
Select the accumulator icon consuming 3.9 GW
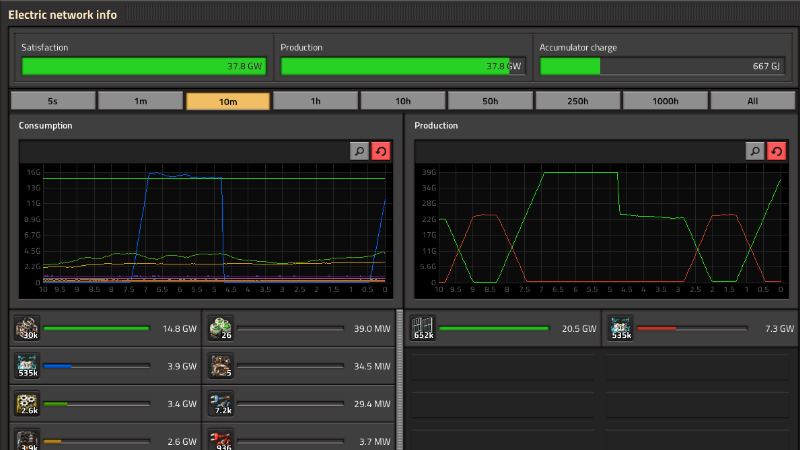point(27,366)
